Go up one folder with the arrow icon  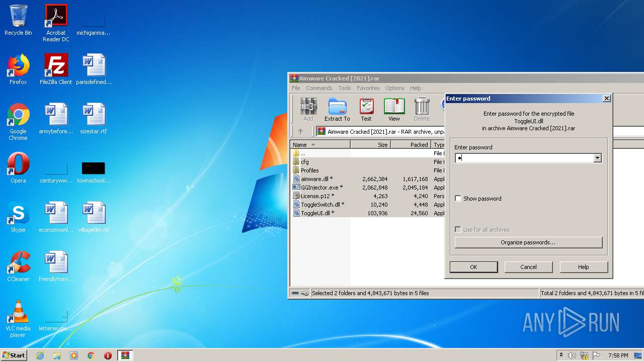point(300,132)
